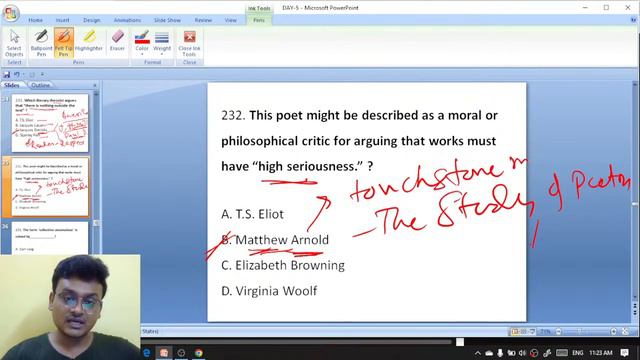The image size is (640, 360).
Task: Select slide thumbnail about literary theorist
Action: pos(50,123)
